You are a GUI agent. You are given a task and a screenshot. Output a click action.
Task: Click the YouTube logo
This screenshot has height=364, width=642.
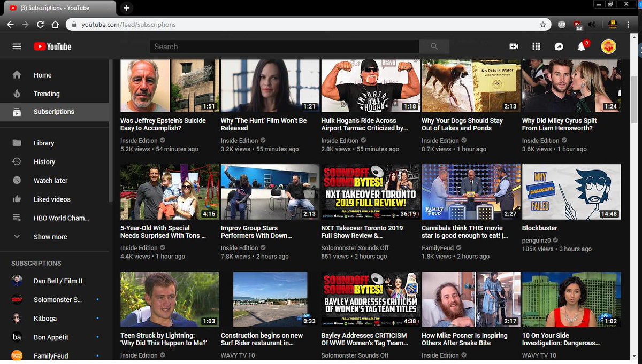[52, 47]
